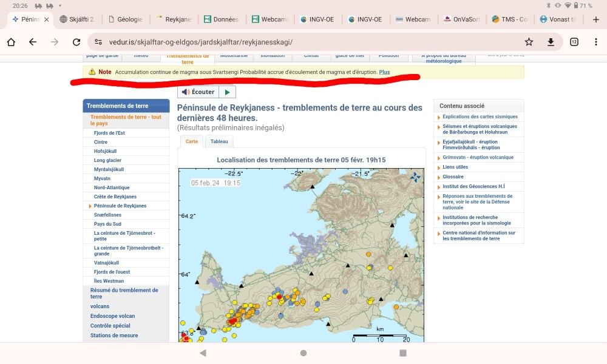This screenshot has width=607, height=364.
Task: Switch to the Tableau tab
Action: point(219,141)
